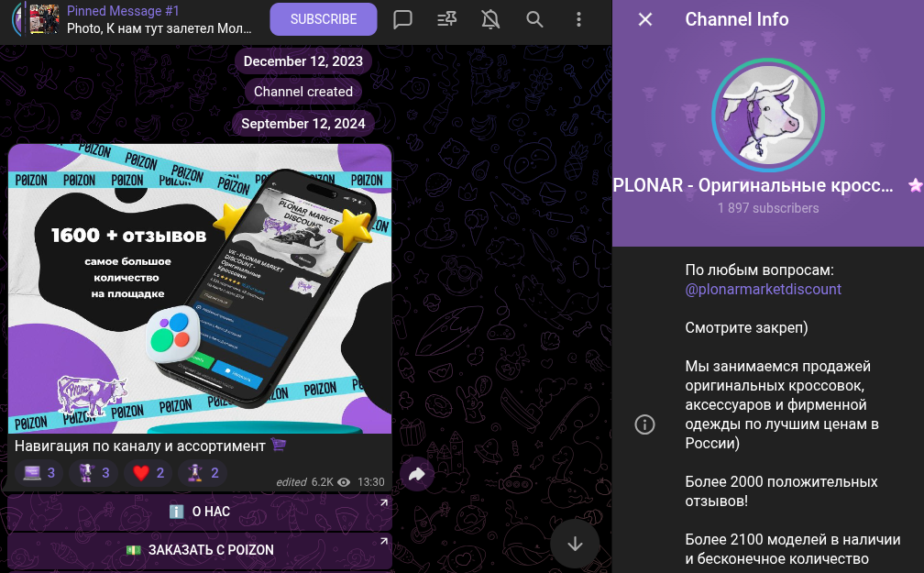The image size is (924, 573).
Task: Click the star badge next to channel name
Action: [x=915, y=186]
